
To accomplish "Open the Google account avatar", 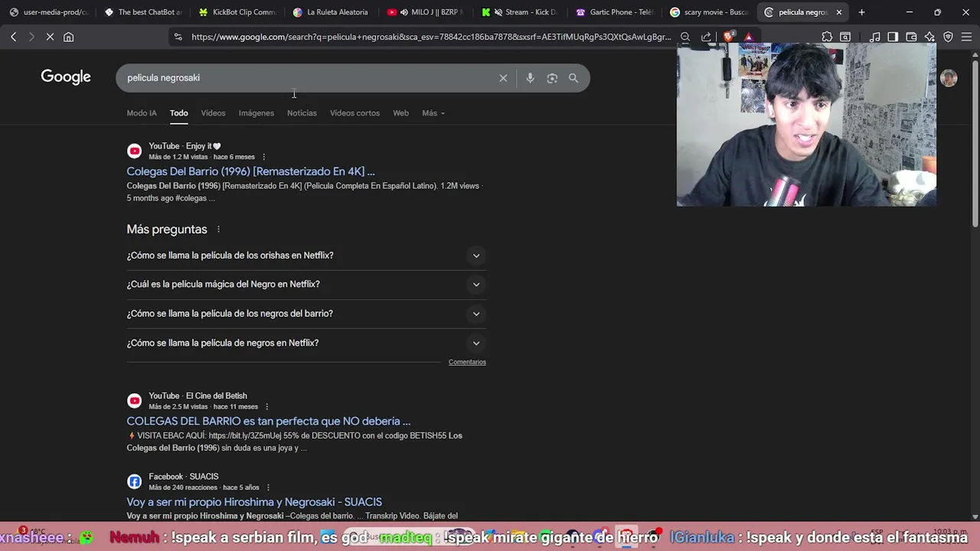I will click(949, 78).
